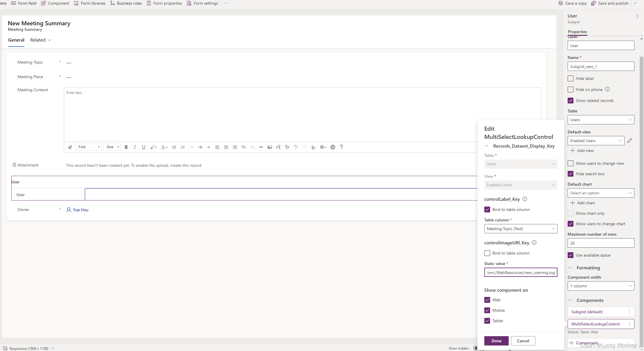Screen dimensions: 644x351
Task: Click the Insert image icon in toolbar
Action: point(269,147)
